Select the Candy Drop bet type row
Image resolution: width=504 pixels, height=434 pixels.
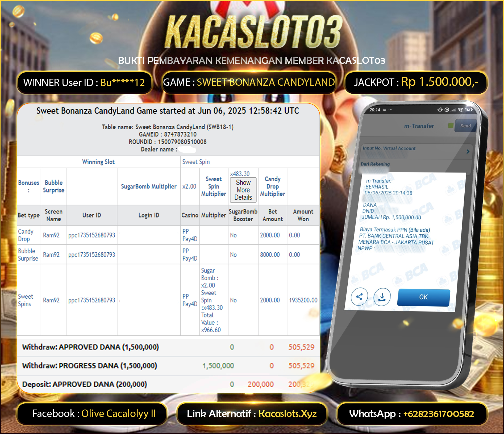(168, 235)
